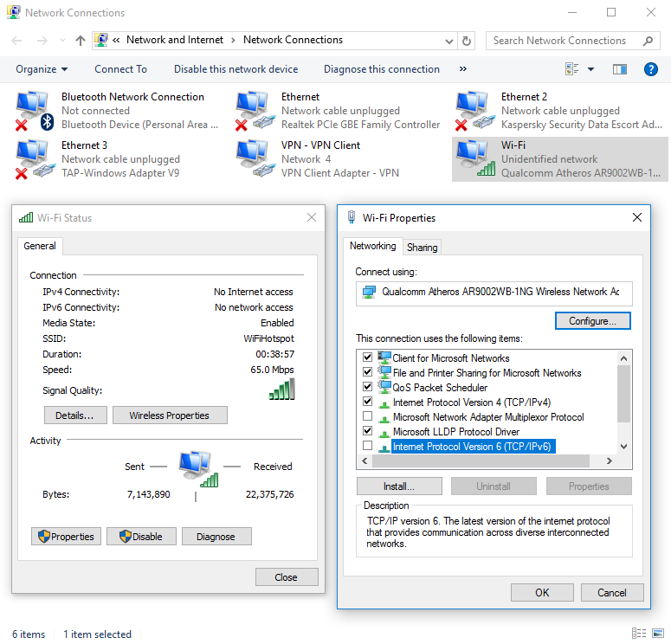Image resolution: width=671 pixels, height=644 pixels.
Task: Expand the address bar path double chevron
Action: pos(116,40)
